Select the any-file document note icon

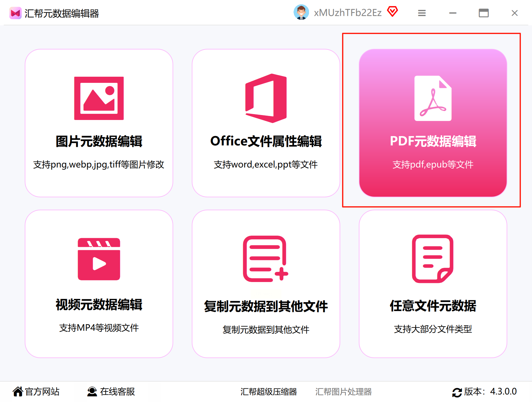point(433,259)
